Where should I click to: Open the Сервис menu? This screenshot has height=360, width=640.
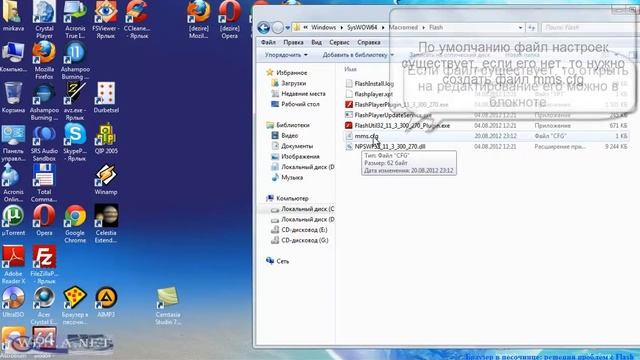[339, 42]
